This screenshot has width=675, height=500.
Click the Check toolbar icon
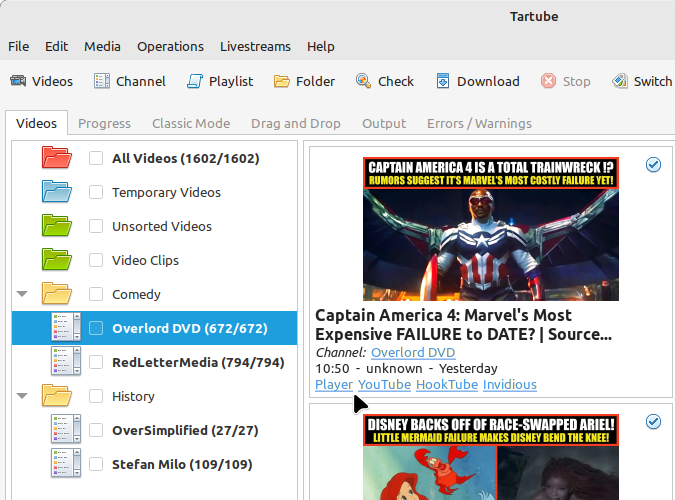tap(364, 81)
